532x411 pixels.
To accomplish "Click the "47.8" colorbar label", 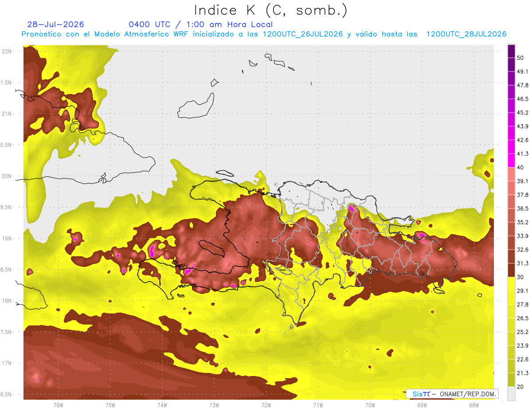I will tap(522, 85).
